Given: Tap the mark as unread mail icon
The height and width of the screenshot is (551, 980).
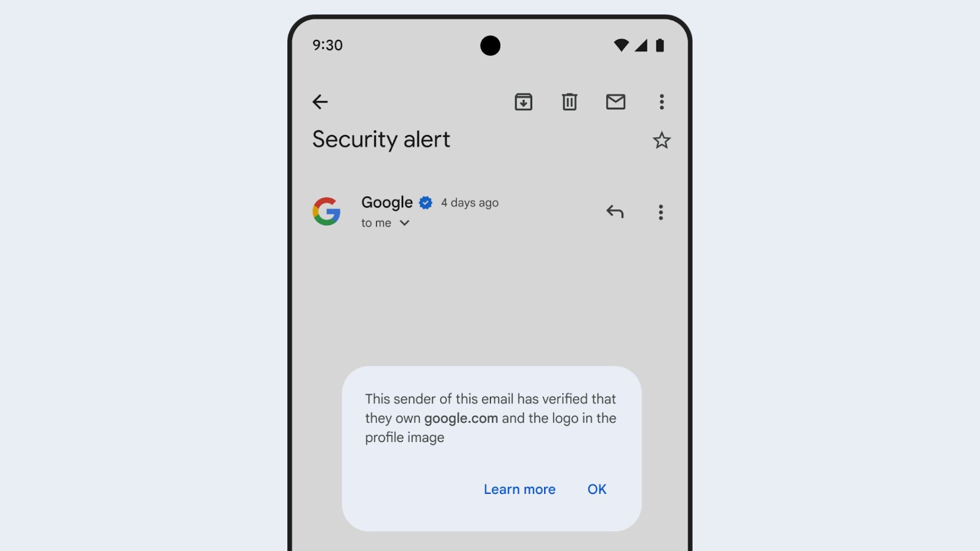Looking at the screenshot, I should 615,102.
